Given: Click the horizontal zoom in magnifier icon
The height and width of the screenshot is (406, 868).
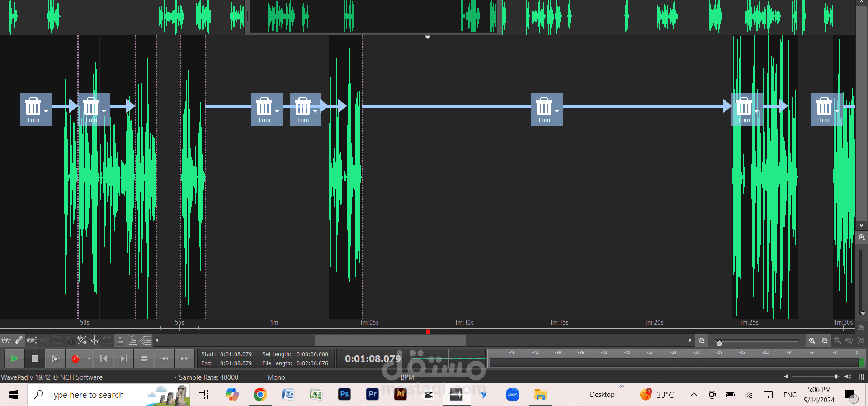Looking at the screenshot, I should [x=812, y=340].
